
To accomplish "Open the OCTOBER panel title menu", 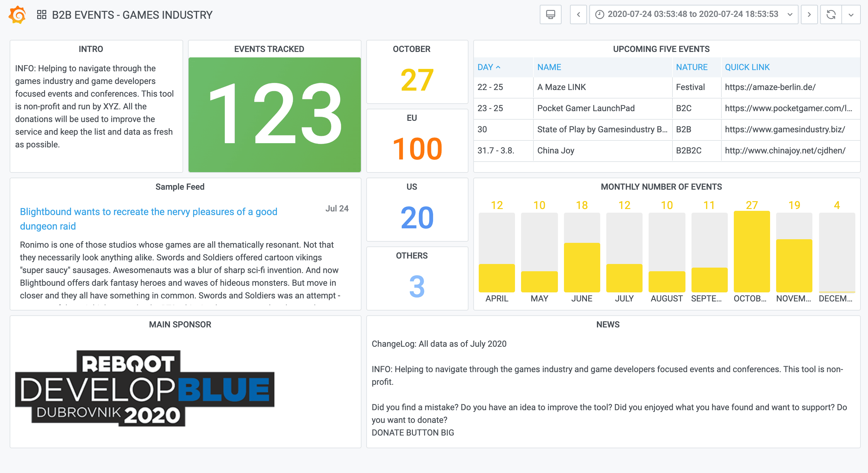I will (411, 49).
